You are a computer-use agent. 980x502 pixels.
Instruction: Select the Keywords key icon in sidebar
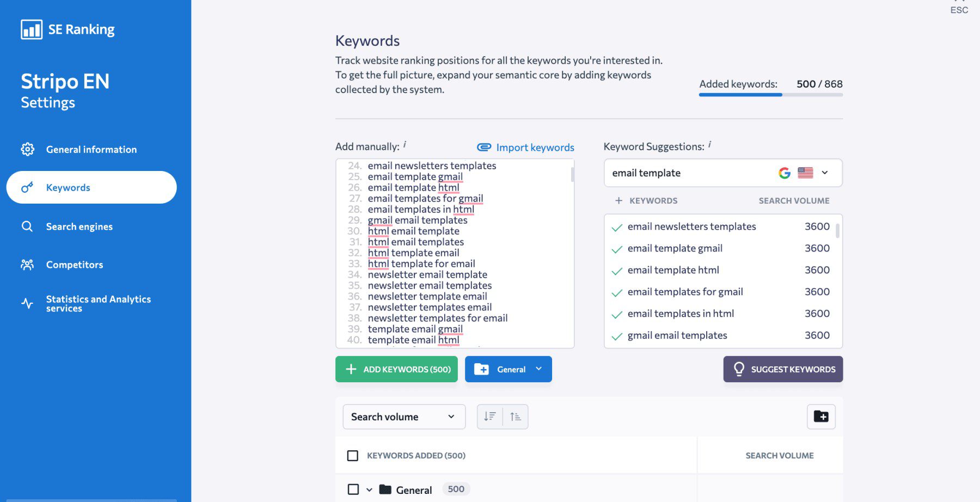click(27, 187)
